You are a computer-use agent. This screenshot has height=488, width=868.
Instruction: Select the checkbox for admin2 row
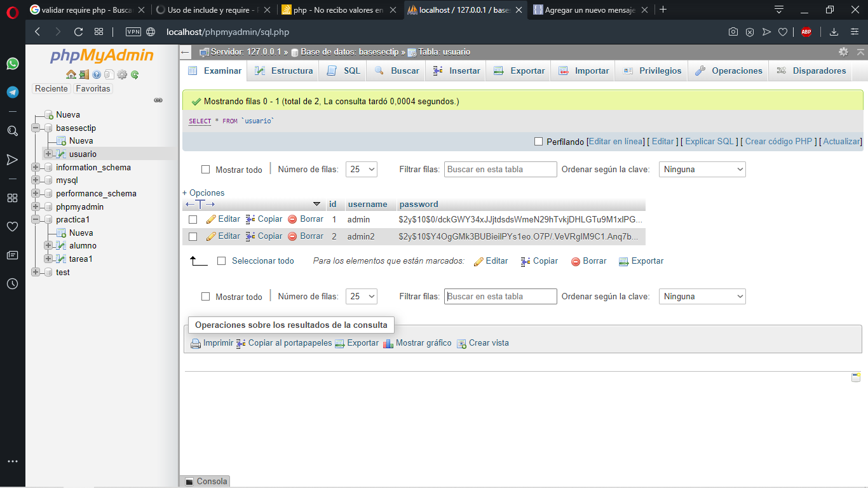coord(193,236)
